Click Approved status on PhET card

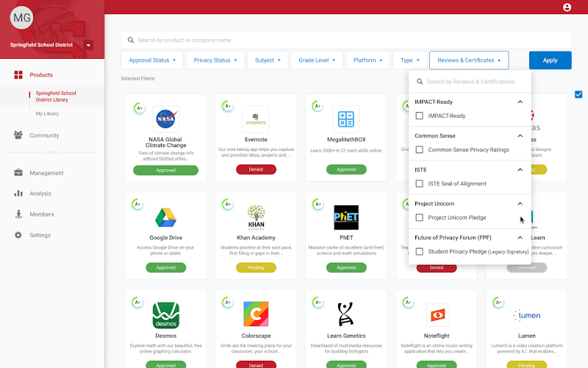[x=346, y=267]
